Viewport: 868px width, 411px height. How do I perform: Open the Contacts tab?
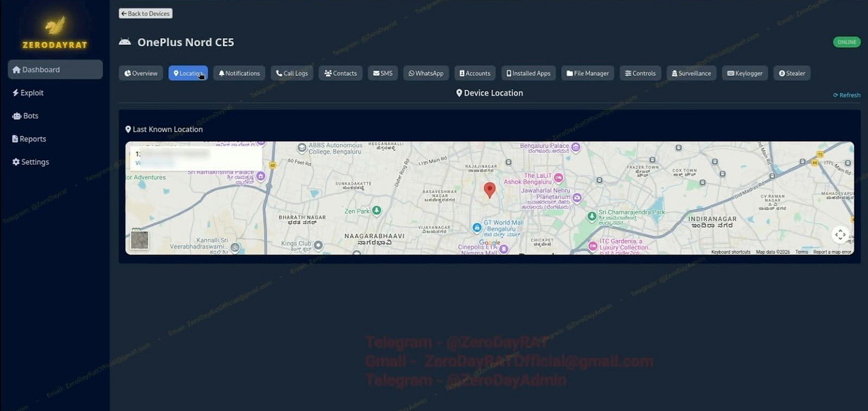tap(340, 73)
